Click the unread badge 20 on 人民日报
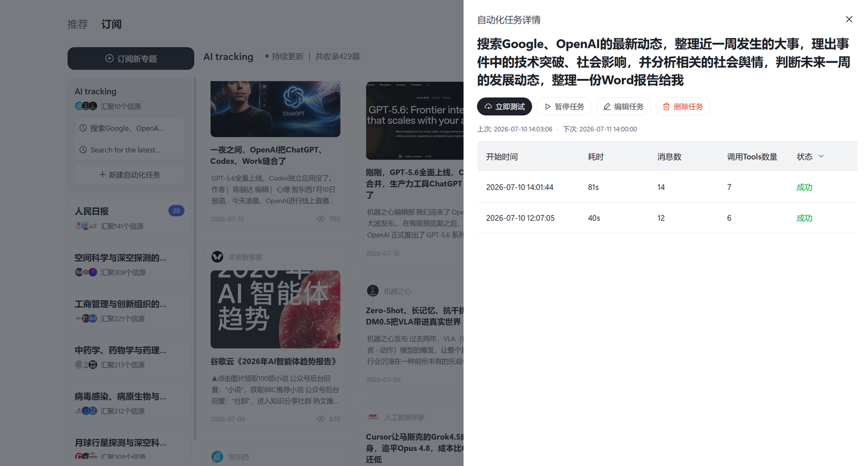Screen dimensions: 868x466 pyautogui.click(x=176, y=210)
